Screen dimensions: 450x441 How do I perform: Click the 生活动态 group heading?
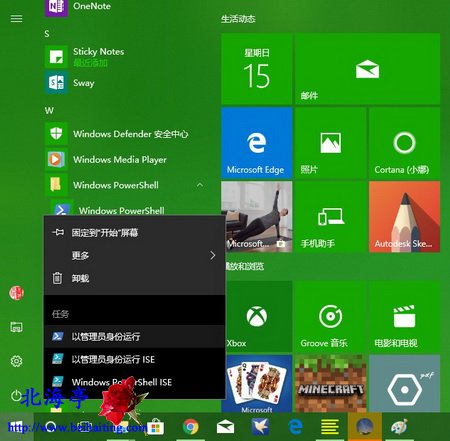pos(238,19)
